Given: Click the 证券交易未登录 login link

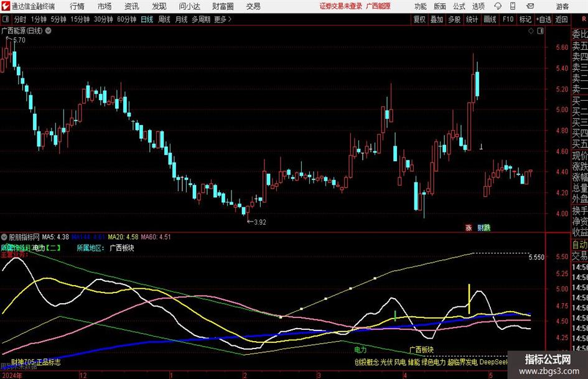Looking at the screenshot, I should click(341, 6).
